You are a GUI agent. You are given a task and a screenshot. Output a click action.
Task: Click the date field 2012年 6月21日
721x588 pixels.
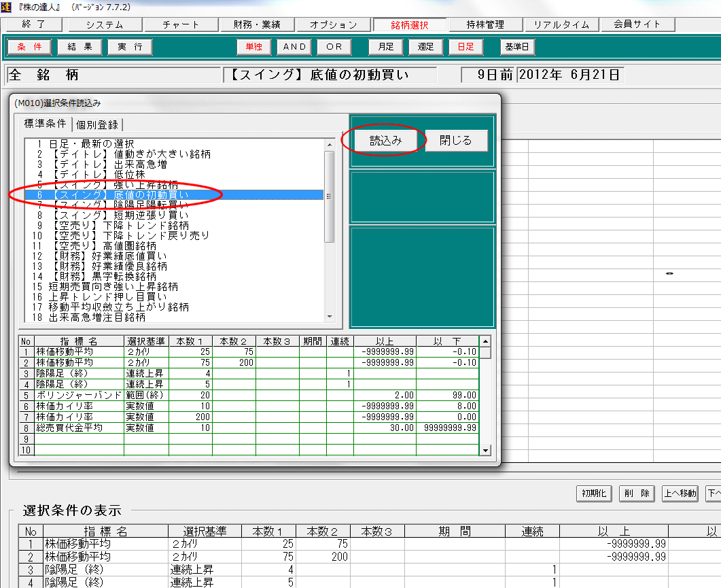(x=570, y=75)
